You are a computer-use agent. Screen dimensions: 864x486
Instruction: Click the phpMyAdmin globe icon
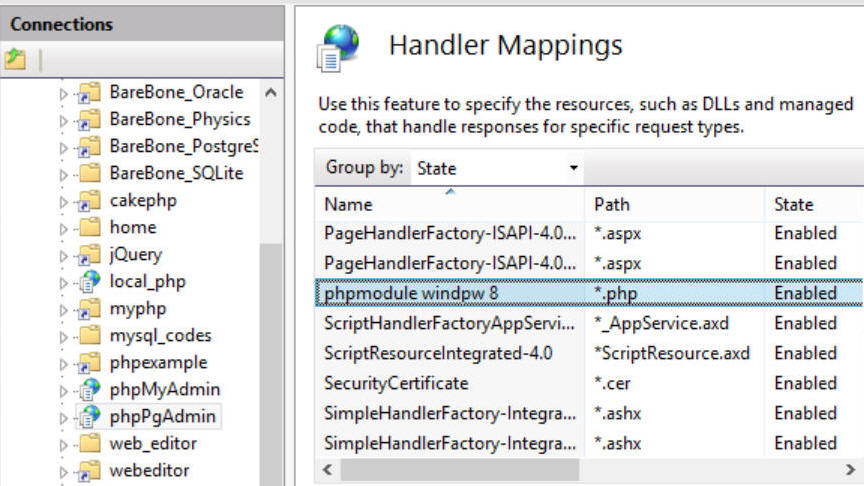pos(89,389)
